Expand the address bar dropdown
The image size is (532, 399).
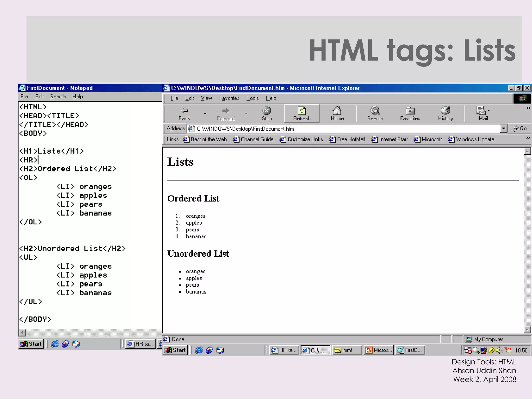pyautogui.click(x=504, y=129)
